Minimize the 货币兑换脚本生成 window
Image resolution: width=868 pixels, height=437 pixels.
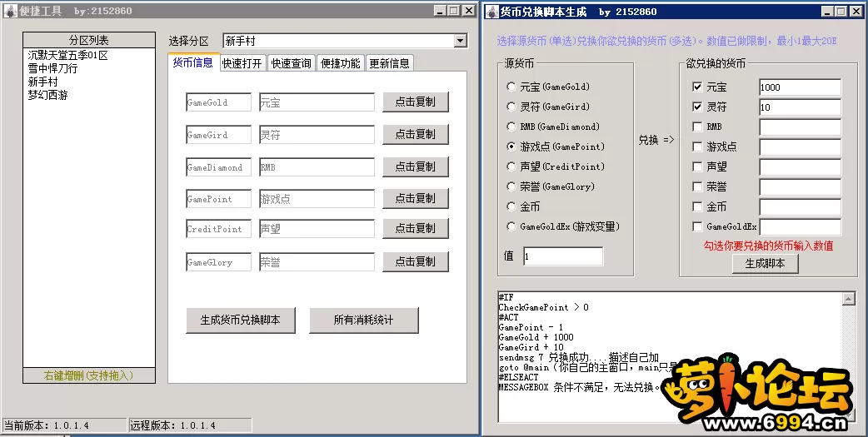[827, 12]
